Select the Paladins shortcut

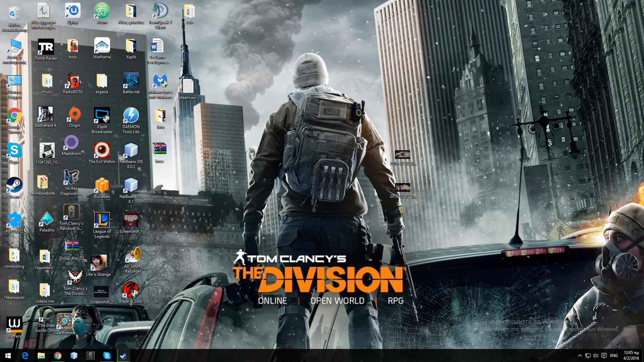(x=47, y=222)
